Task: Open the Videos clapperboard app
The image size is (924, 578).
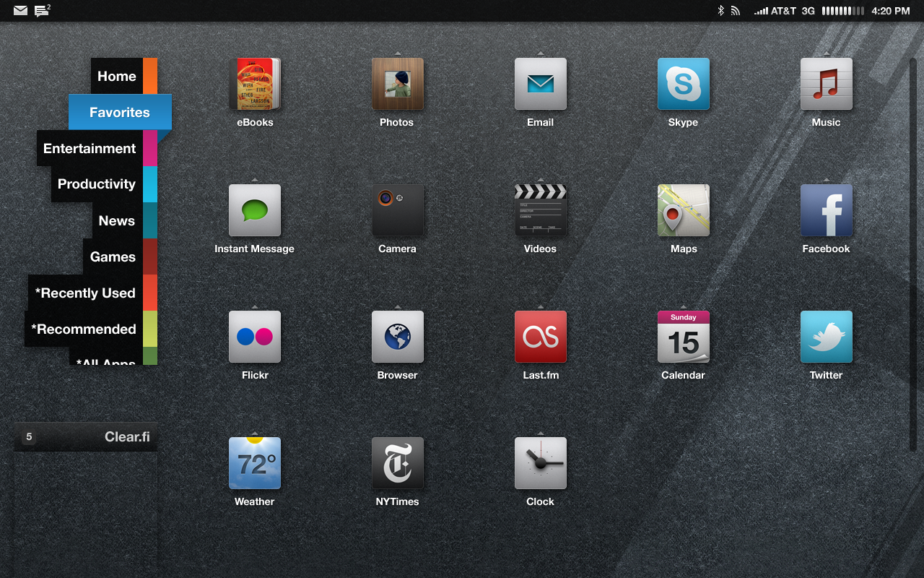Action: 541,210
